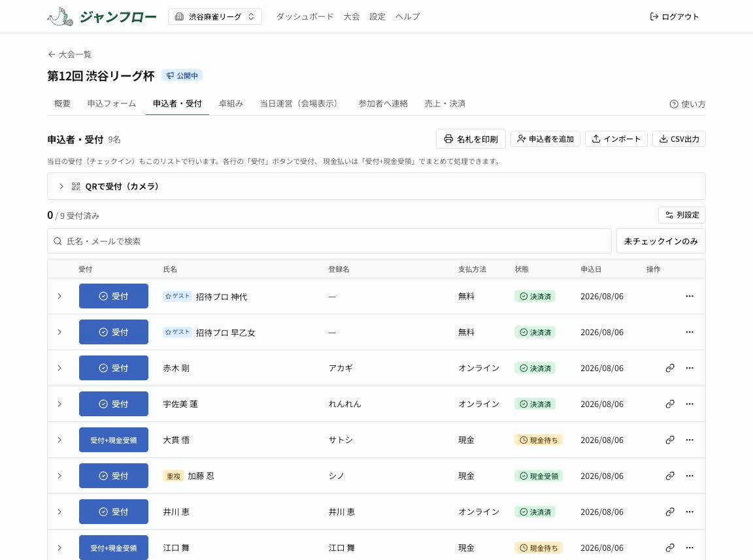
Task: Expand the QRで受付（カメラ）section
Action: tap(376, 186)
